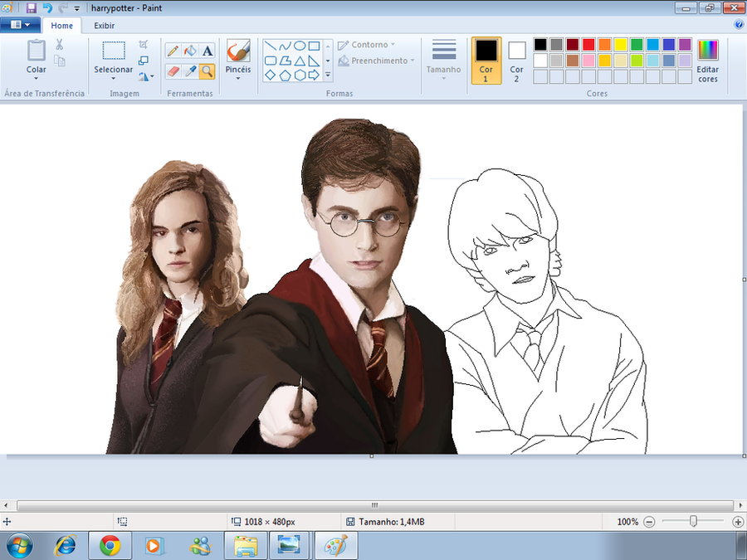
Task: Select the Color picker eyedropper tool
Action: [x=190, y=71]
